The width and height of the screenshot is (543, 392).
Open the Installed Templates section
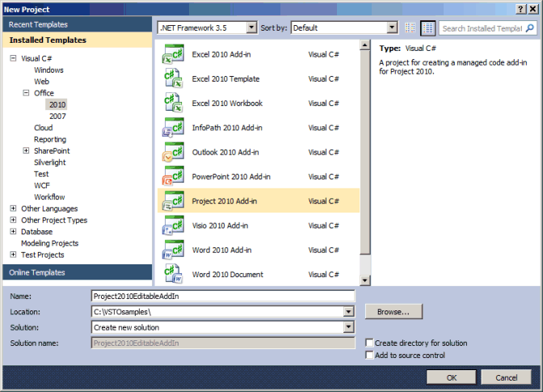(78, 40)
